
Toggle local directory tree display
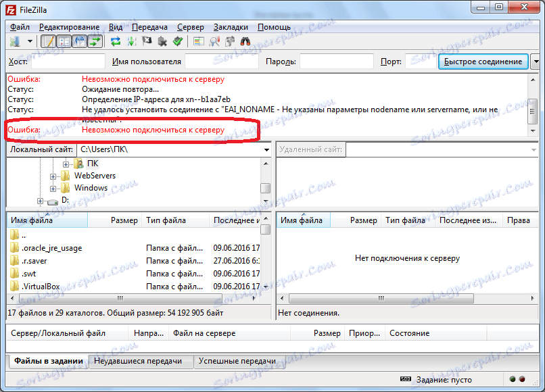pos(64,42)
